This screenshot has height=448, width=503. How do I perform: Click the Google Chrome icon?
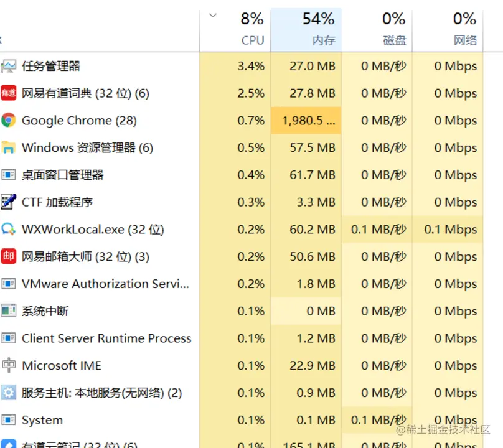pos(8,121)
